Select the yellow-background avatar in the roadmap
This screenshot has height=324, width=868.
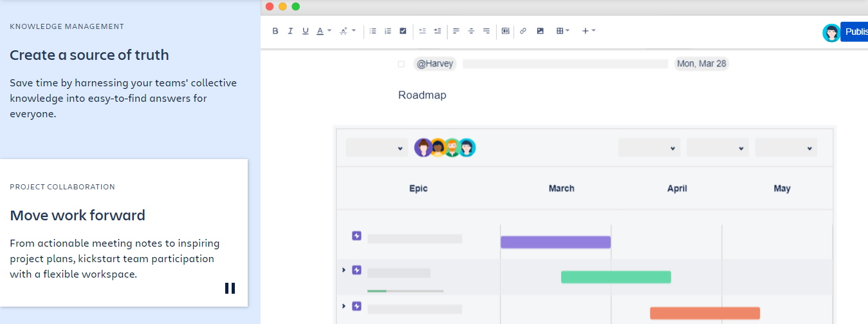click(438, 148)
